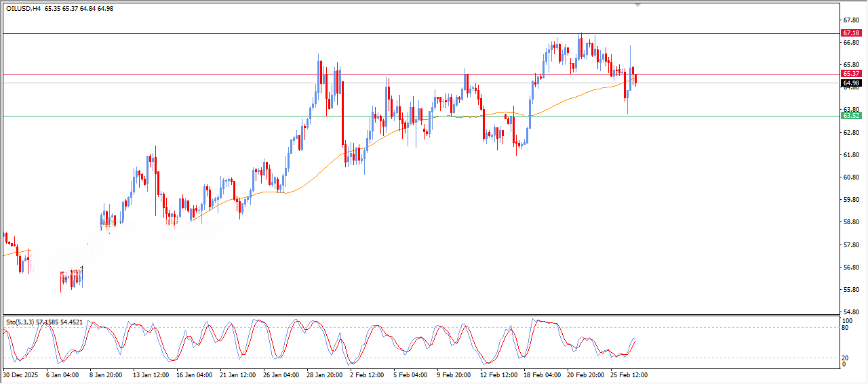Click the stochastic scale value 20
This screenshot has height=384, width=868.
(x=845, y=358)
